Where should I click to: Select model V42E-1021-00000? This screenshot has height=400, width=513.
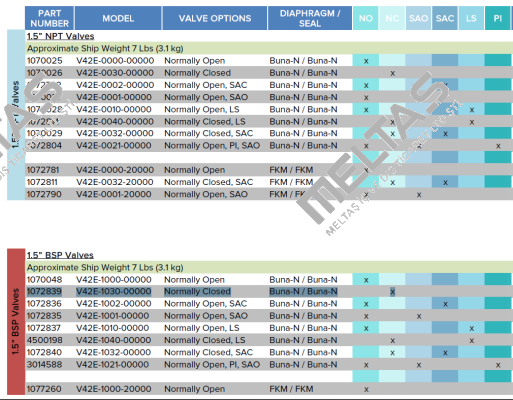point(112,364)
